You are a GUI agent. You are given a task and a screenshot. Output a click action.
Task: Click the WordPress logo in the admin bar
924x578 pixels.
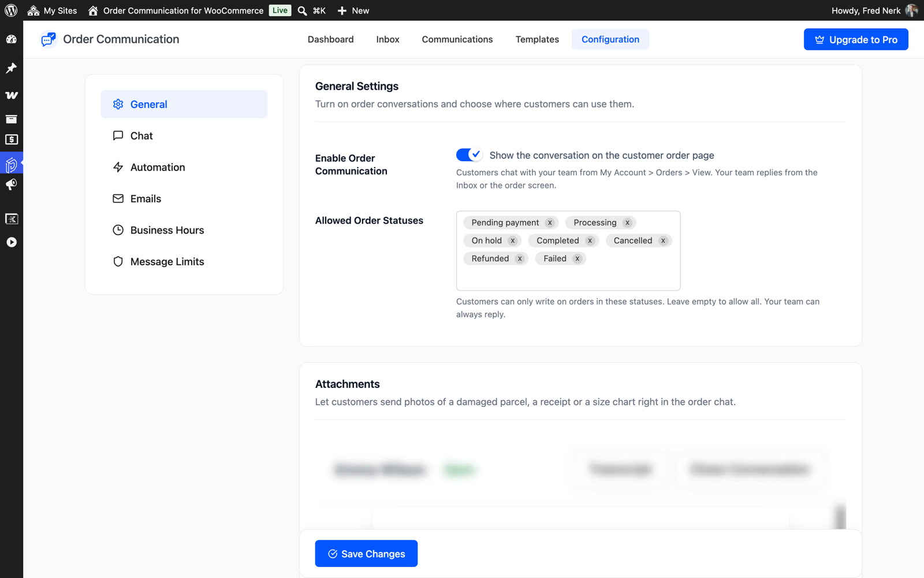coord(11,10)
